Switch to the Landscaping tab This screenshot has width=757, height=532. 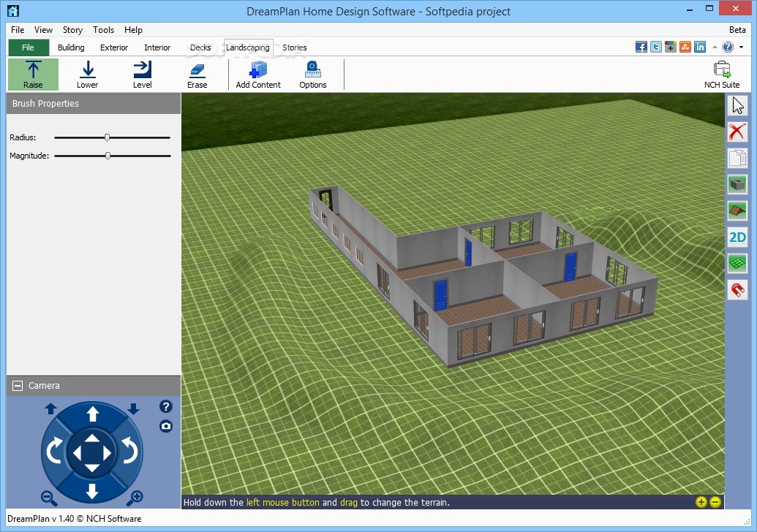click(x=248, y=47)
